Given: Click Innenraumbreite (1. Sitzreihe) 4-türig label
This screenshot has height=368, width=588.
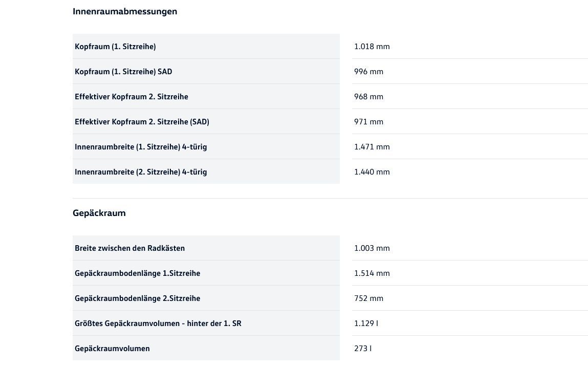Looking at the screenshot, I should coord(141,147).
